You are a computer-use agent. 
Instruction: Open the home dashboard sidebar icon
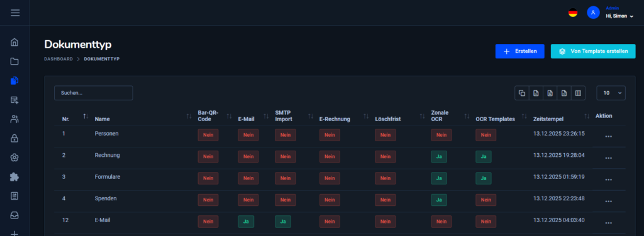(x=14, y=42)
